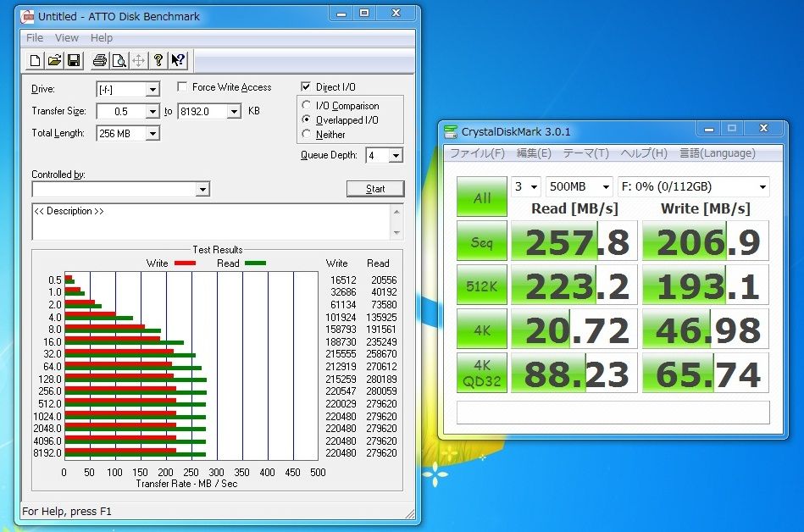Image resolution: width=804 pixels, height=532 pixels.
Task: Click the 512K write value 193.1
Action: click(706, 285)
